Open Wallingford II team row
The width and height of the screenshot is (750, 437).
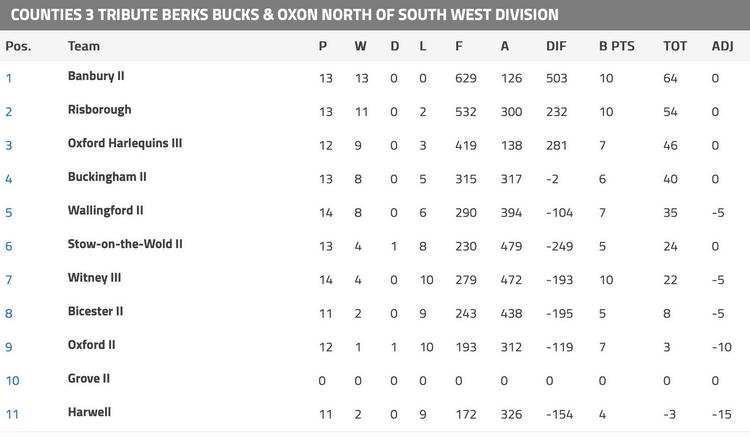(x=105, y=211)
